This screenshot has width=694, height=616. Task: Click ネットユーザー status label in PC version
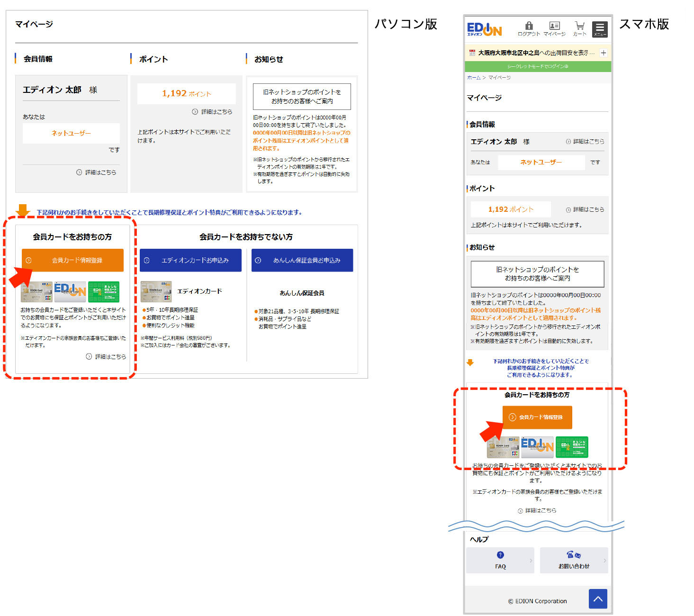[71, 133]
